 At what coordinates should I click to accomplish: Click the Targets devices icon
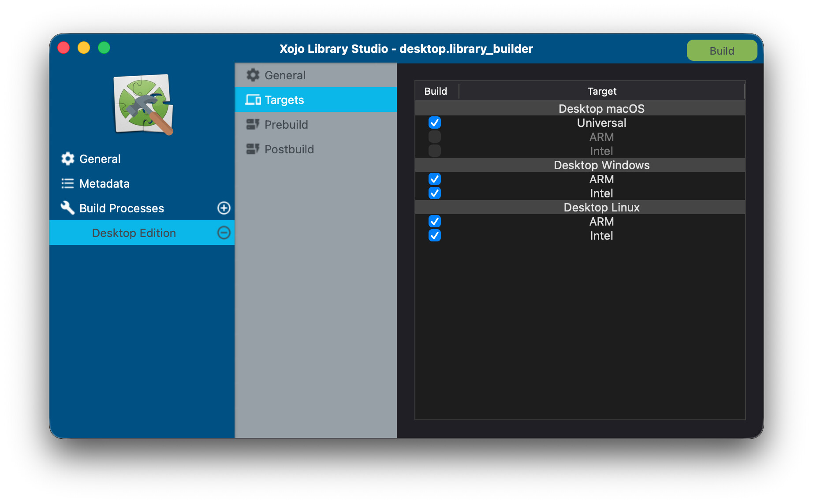click(253, 100)
